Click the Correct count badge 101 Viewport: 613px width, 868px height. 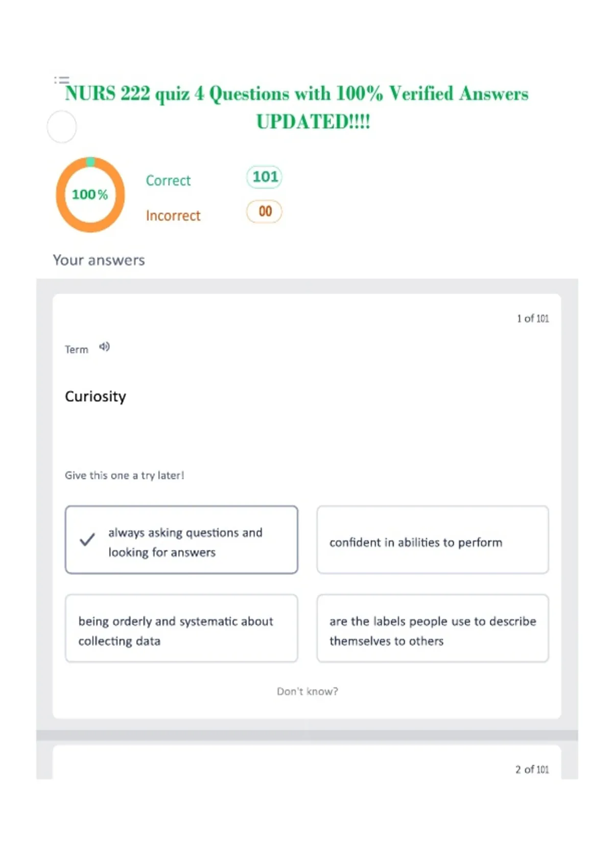pos(265,177)
